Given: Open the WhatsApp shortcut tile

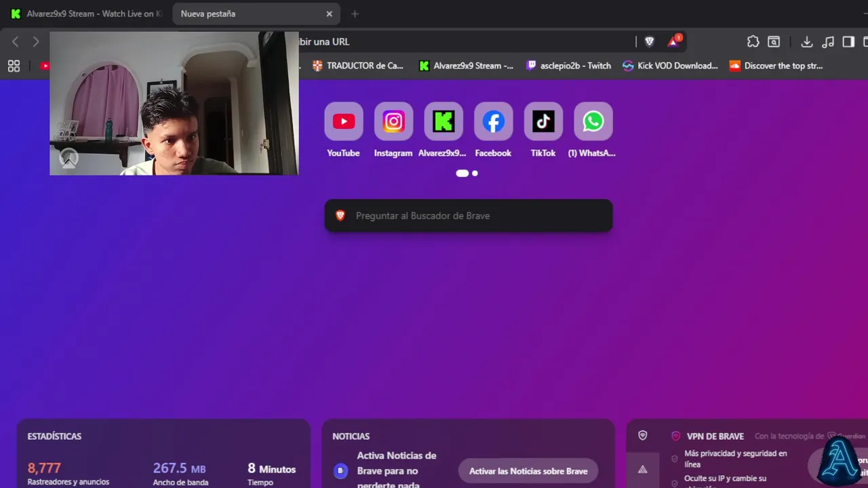Looking at the screenshot, I should [x=593, y=121].
